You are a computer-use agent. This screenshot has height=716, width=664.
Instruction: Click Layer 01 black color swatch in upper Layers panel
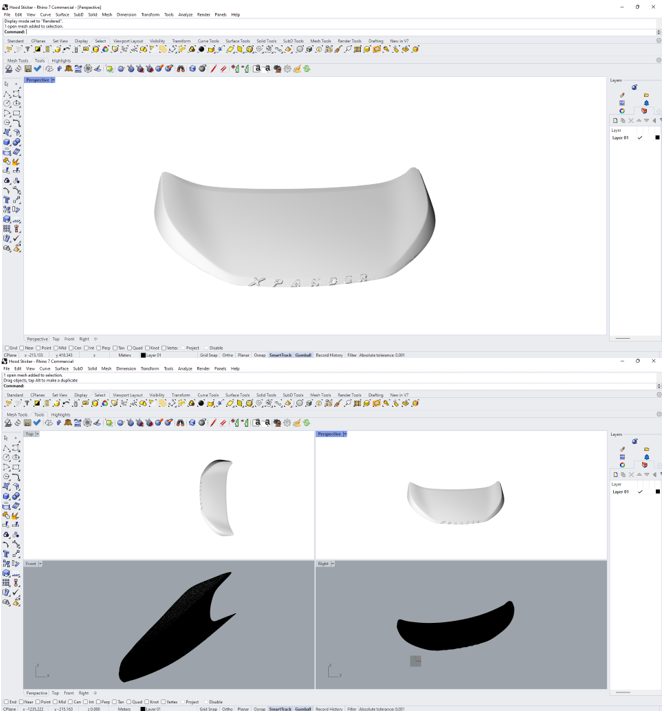coord(657,137)
